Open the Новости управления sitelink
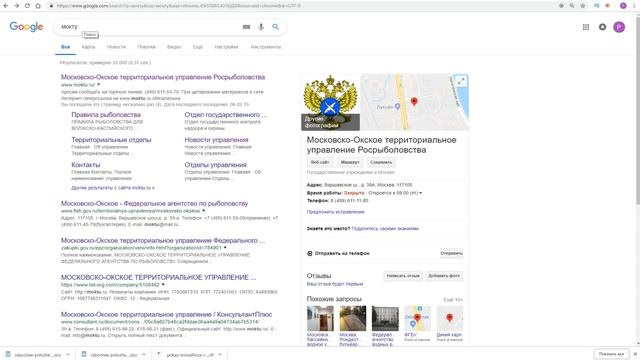640x360 pixels. 216,140
